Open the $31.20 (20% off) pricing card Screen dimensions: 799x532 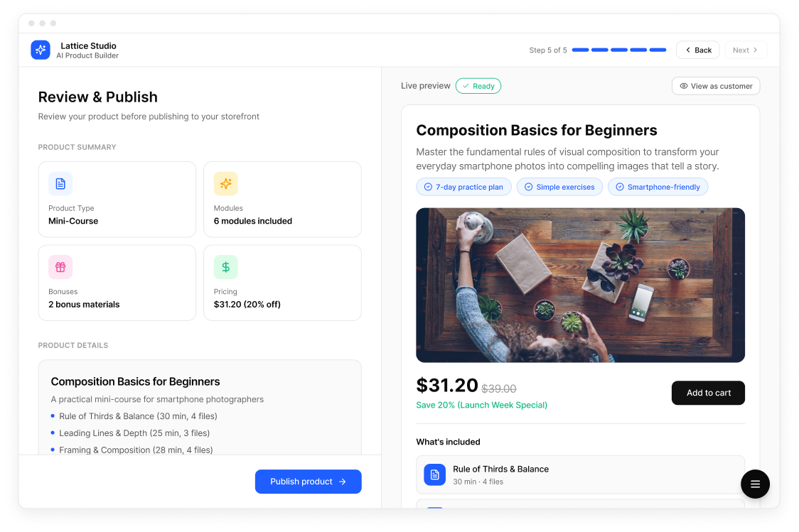coord(282,283)
